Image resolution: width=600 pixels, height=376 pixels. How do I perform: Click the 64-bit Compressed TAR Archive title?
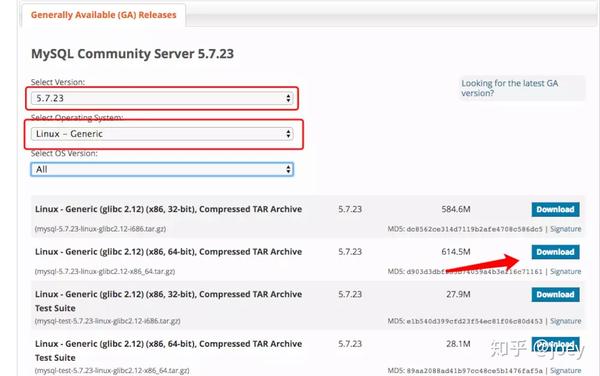168,252
